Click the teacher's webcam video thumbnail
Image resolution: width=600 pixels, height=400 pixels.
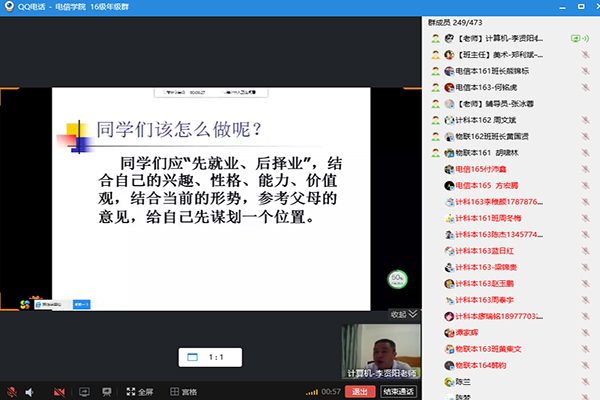(380, 352)
